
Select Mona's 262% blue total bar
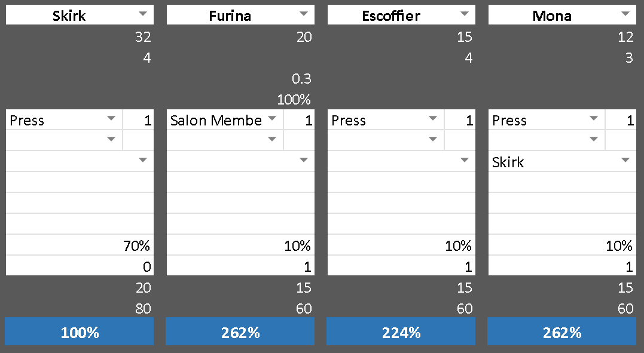click(x=562, y=332)
